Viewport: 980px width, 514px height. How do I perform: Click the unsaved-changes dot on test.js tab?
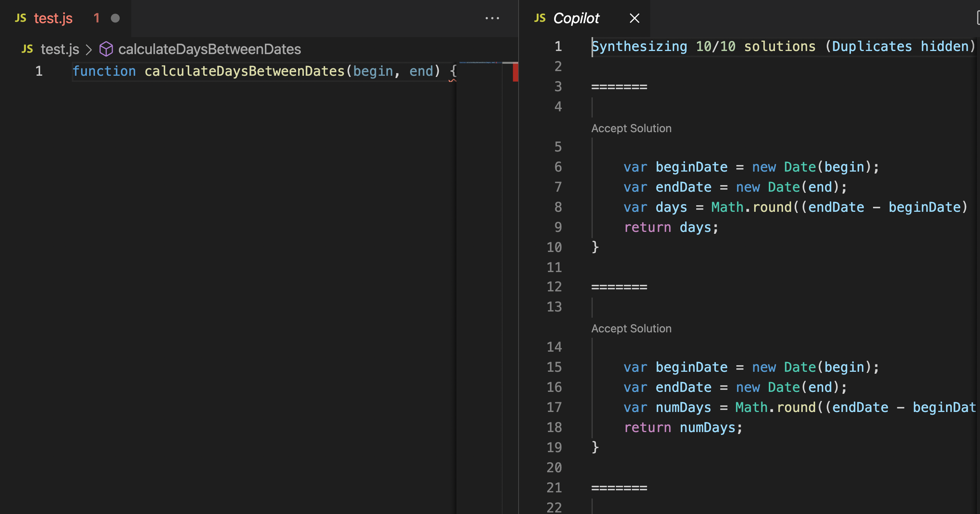pos(115,18)
